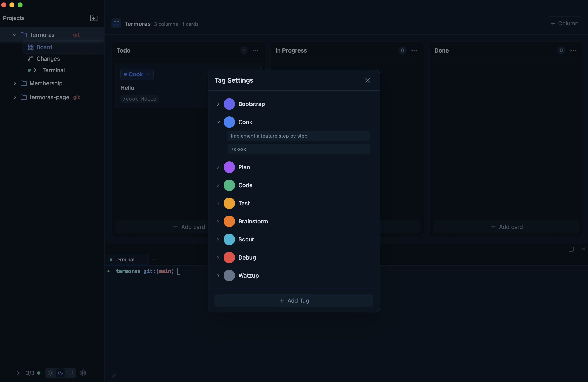Toggle the side panel layout icon above terminal
The height and width of the screenshot is (382, 588).
(x=571, y=249)
